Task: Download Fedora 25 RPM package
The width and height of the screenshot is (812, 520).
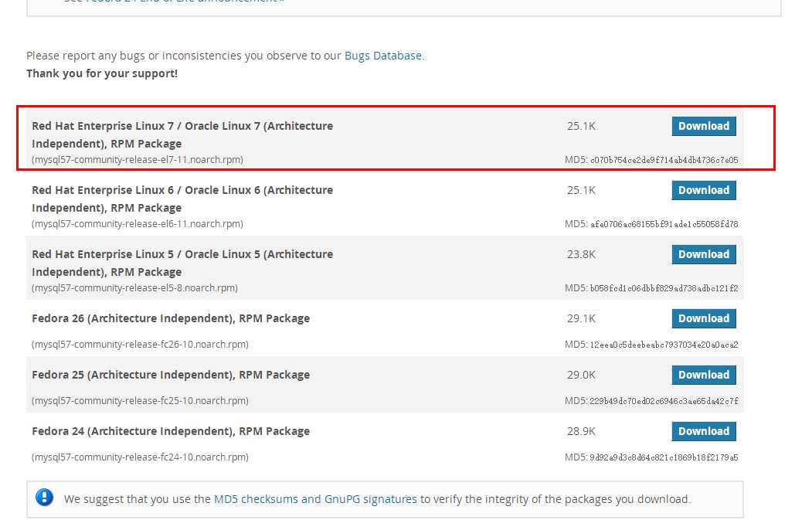Action: pos(704,375)
